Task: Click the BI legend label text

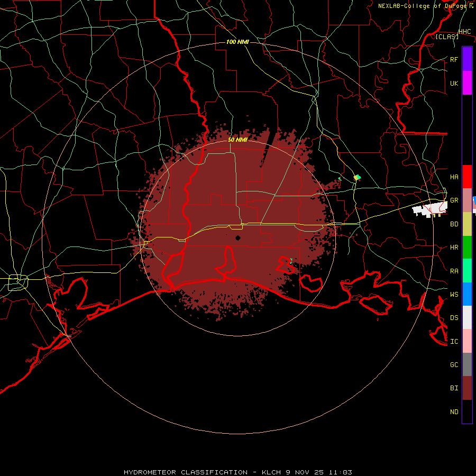Action: (x=454, y=388)
